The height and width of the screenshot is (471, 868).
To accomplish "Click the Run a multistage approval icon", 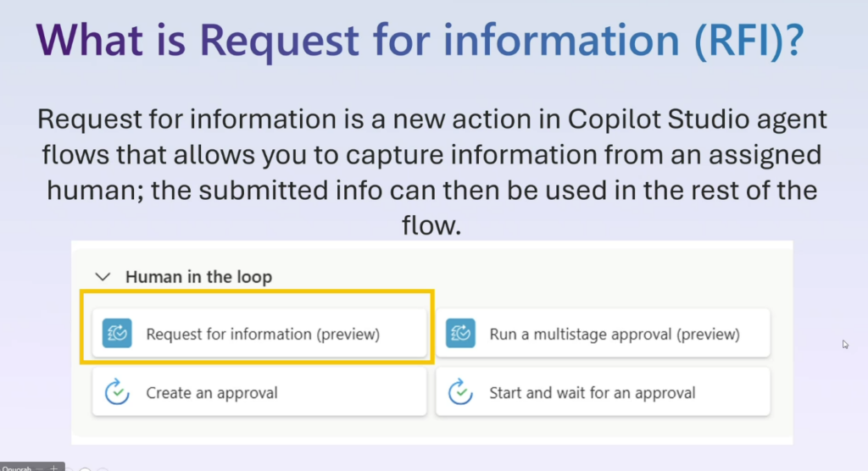I will (459, 334).
